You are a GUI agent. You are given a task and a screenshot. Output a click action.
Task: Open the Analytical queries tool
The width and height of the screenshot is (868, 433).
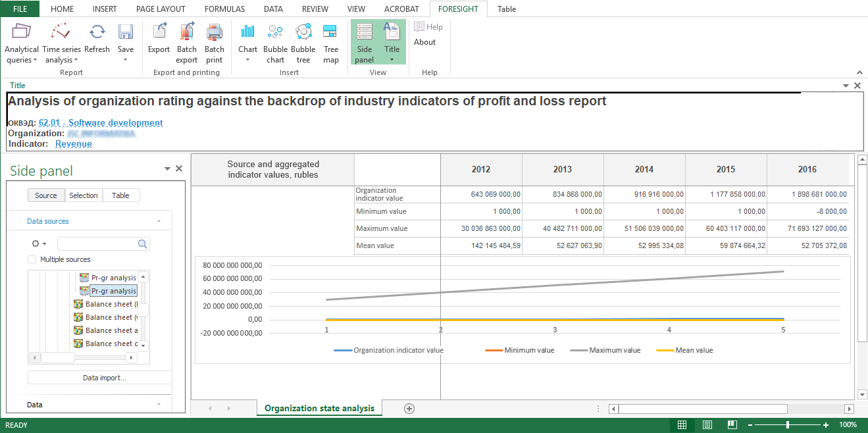pos(22,43)
